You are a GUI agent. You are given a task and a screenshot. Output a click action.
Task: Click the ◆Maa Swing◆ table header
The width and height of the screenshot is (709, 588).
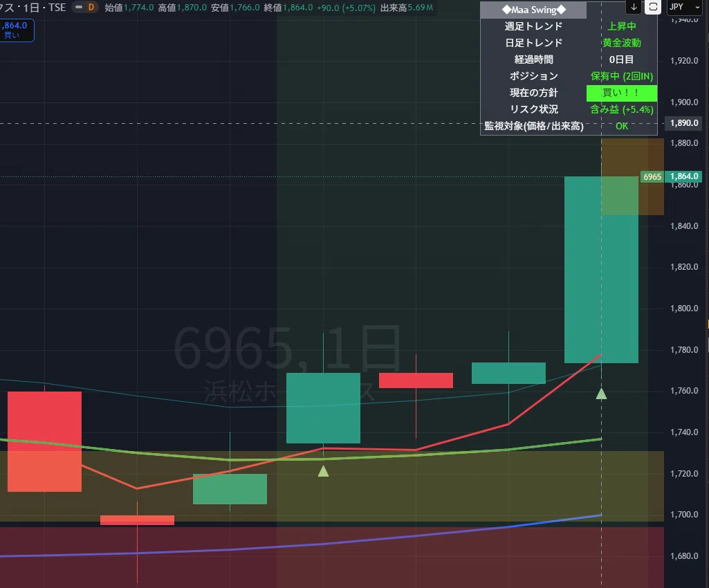point(533,10)
